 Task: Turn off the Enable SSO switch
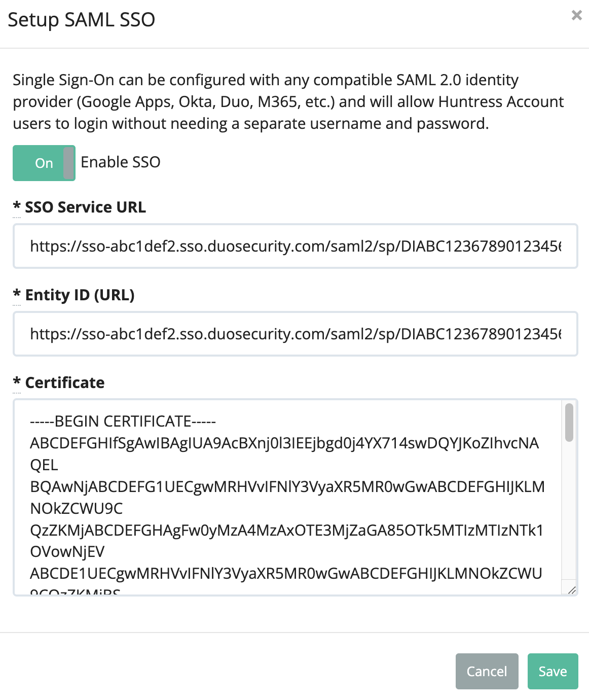point(44,163)
